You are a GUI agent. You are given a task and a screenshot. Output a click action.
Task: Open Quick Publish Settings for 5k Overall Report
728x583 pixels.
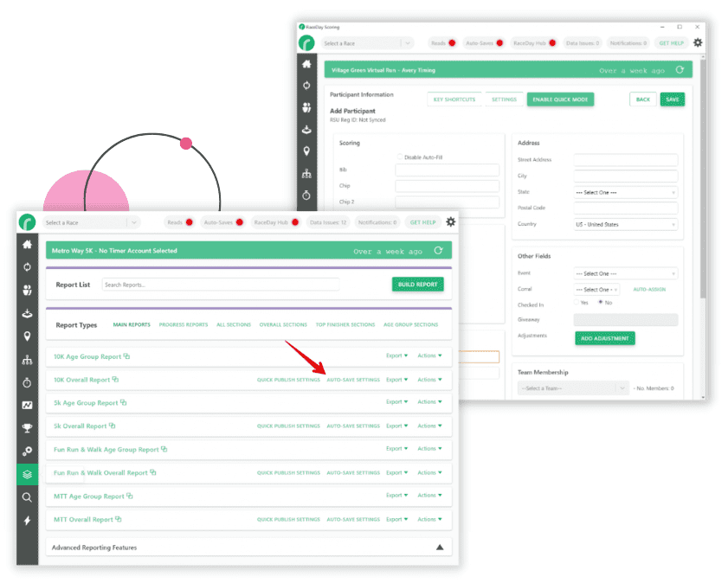pyautogui.click(x=289, y=426)
